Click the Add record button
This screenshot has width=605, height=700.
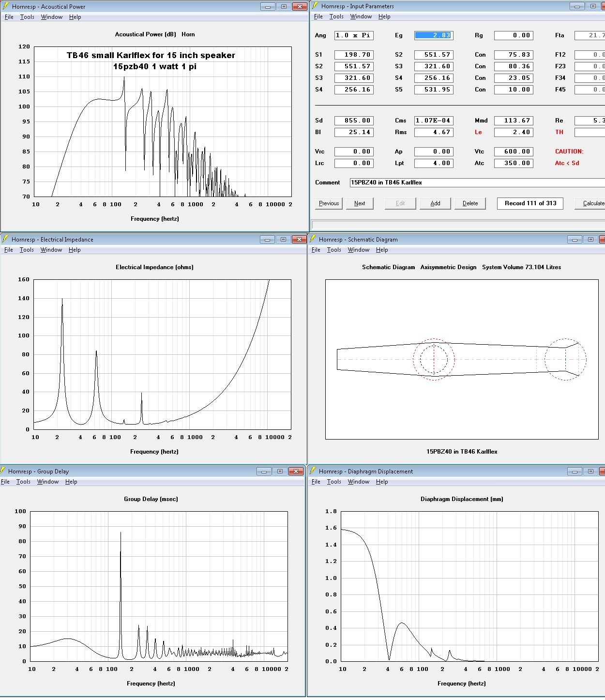436,203
